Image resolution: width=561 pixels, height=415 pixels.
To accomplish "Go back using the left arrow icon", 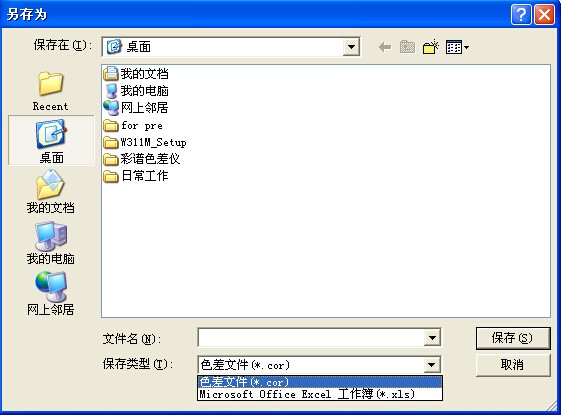I will pyautogui.click(x=385, y=47).
